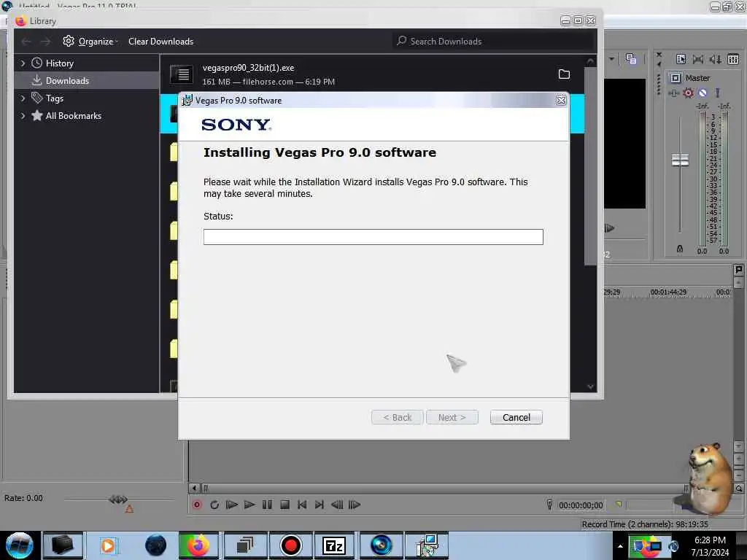Click the Search Downloads field

(493, 42)
